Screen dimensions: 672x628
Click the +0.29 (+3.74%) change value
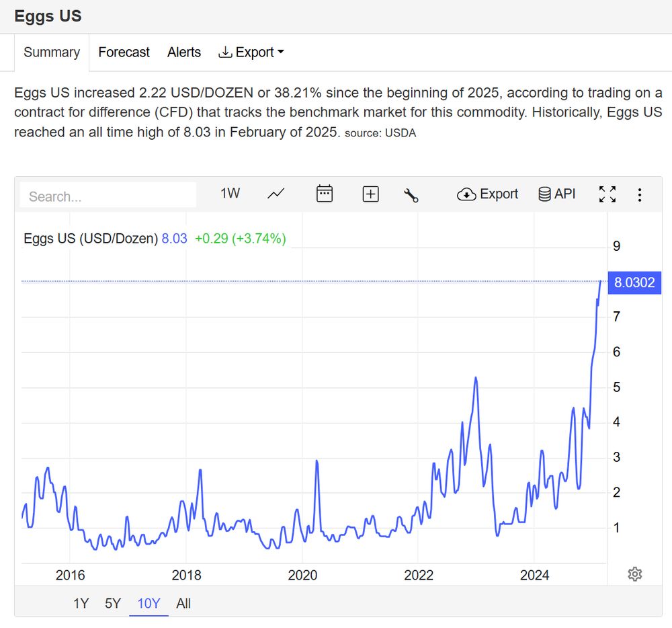[241, 238]
